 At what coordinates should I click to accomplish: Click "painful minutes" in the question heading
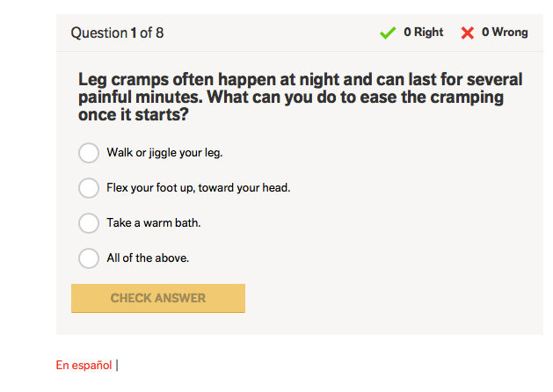131,98
